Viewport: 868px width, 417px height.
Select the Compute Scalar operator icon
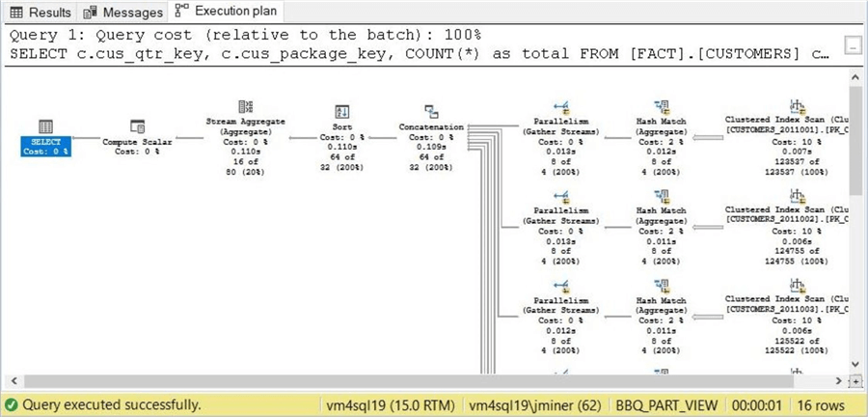137,126
